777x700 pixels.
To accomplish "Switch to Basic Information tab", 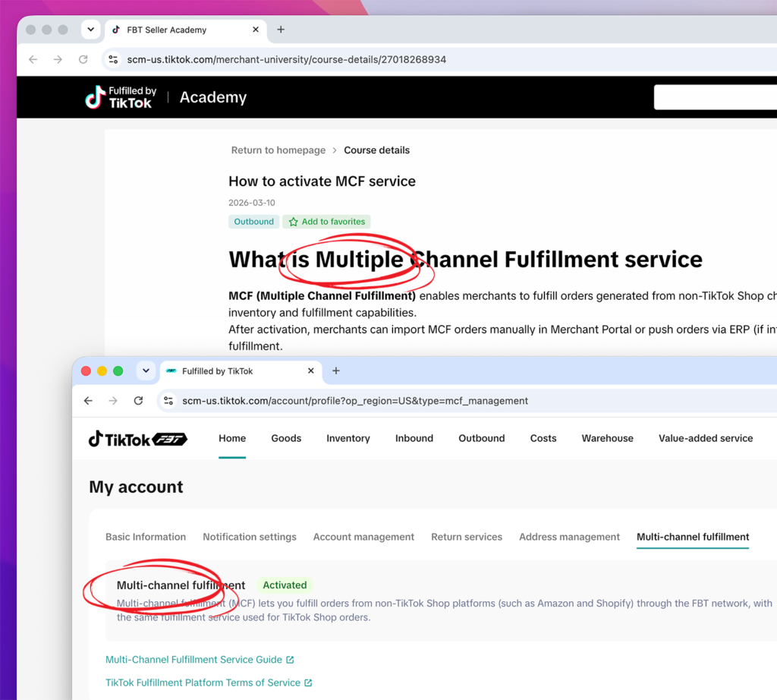I will [146, 537].
